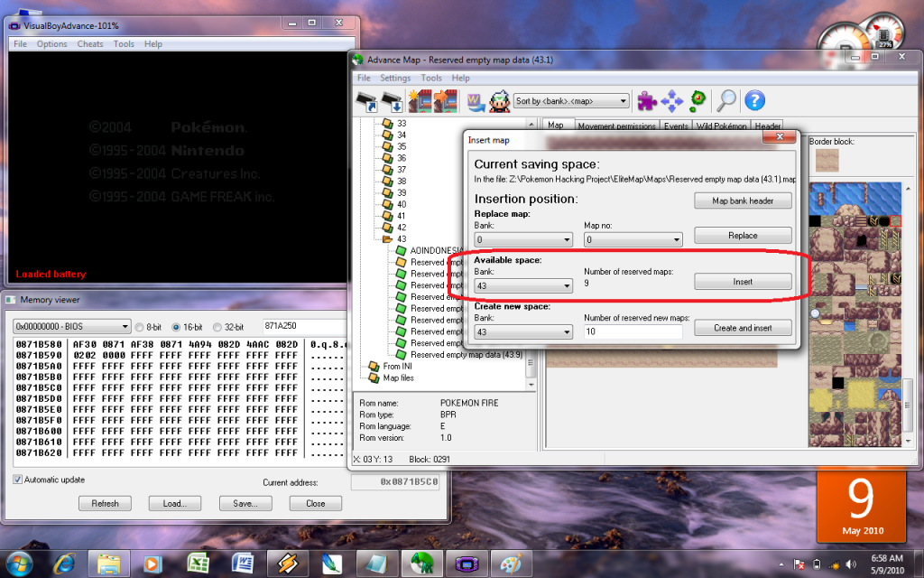
Task: Click the green blob toolbar icon
Action: pyautogui.click(x=698, y=101)
